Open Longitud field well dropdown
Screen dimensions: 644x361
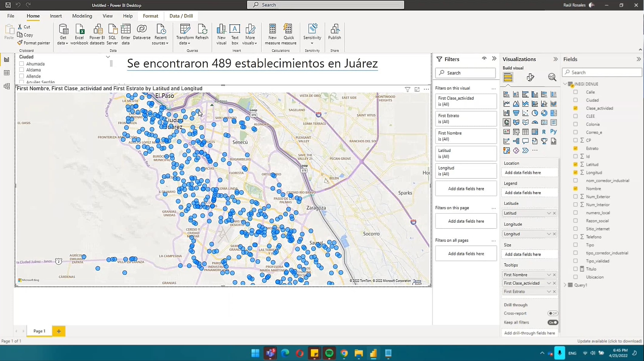(549, 234)
